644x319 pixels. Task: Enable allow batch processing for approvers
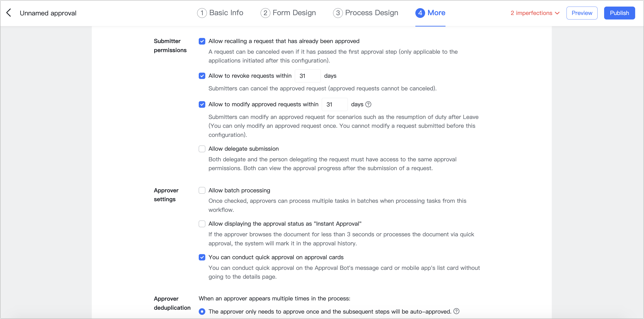point(202,190)
